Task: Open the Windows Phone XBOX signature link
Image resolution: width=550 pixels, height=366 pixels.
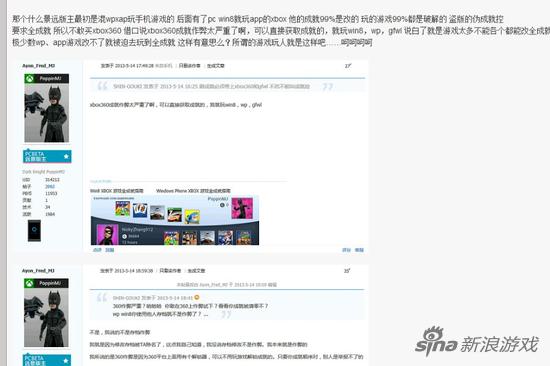Action: [193, 191]
